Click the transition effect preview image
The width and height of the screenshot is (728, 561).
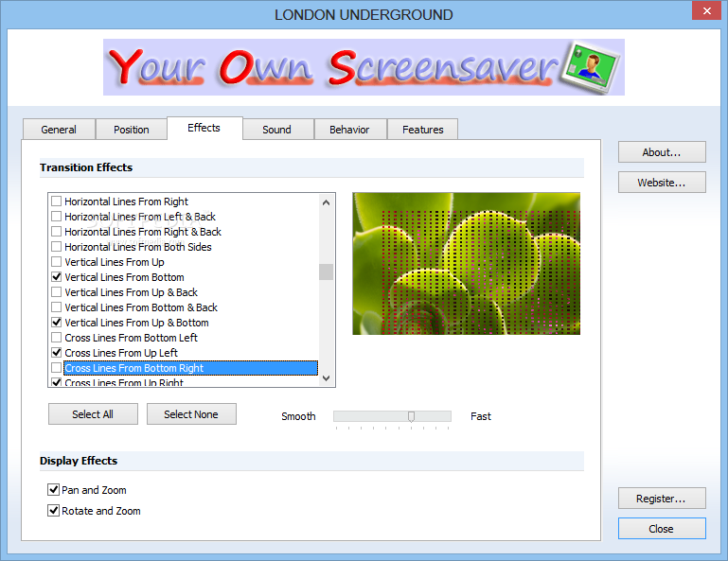[466, 264]
